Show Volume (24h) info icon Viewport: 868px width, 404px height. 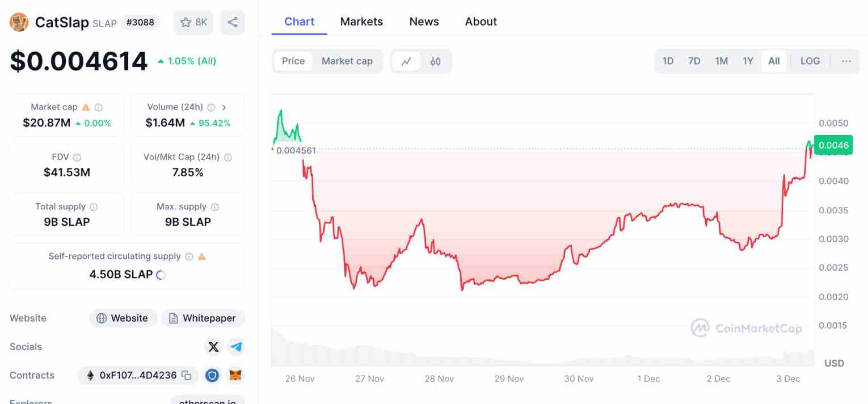coord(211,107)
